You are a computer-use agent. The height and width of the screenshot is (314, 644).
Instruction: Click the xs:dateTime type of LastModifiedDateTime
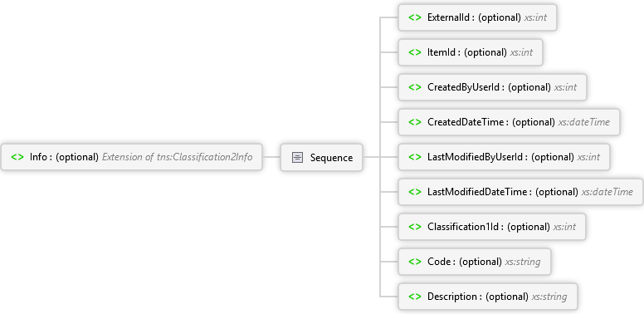pos(607,192)
